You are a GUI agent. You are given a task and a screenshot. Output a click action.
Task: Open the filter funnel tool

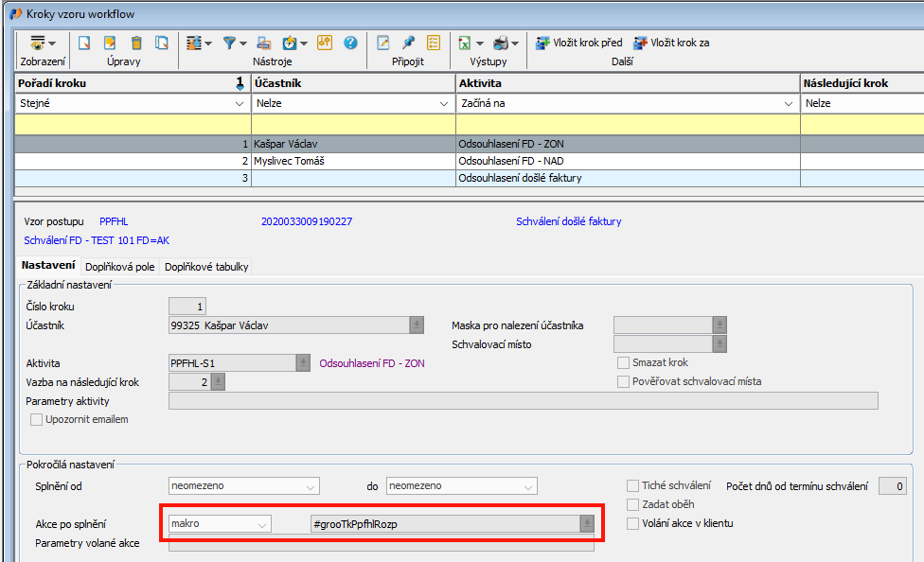(x=229, y=44)
